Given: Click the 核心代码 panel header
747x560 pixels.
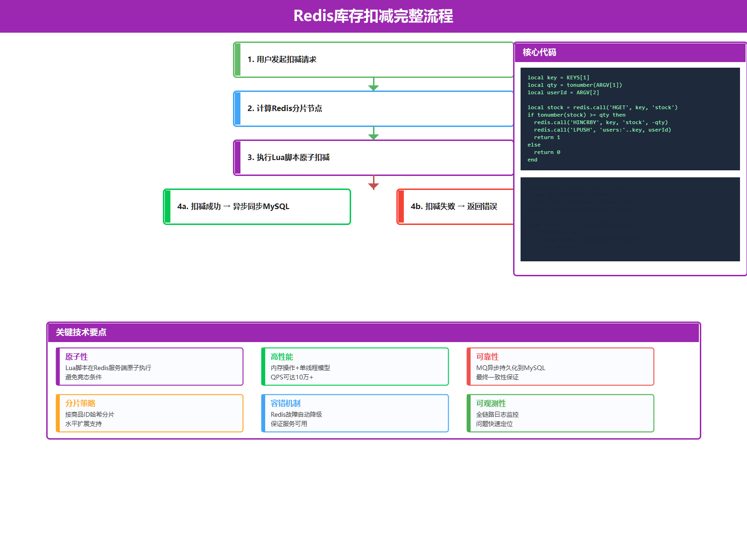Looking at the screenshot, I should (630, 52).
